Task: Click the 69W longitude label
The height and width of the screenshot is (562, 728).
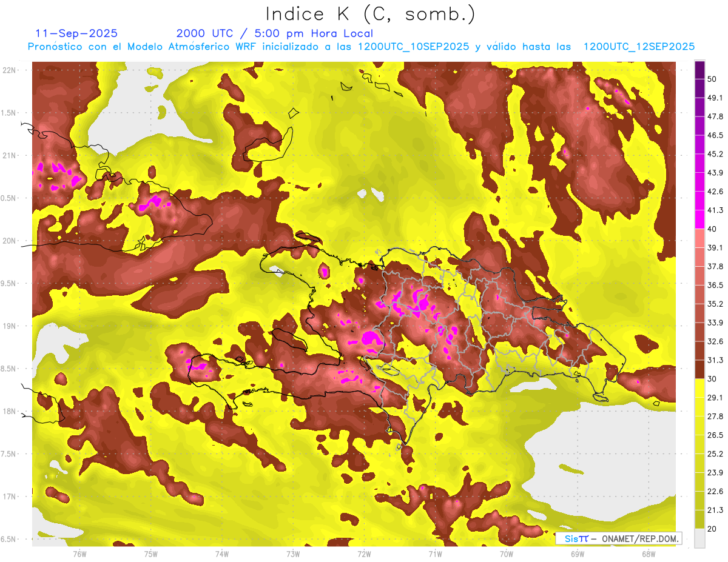Action: point(577,554)
